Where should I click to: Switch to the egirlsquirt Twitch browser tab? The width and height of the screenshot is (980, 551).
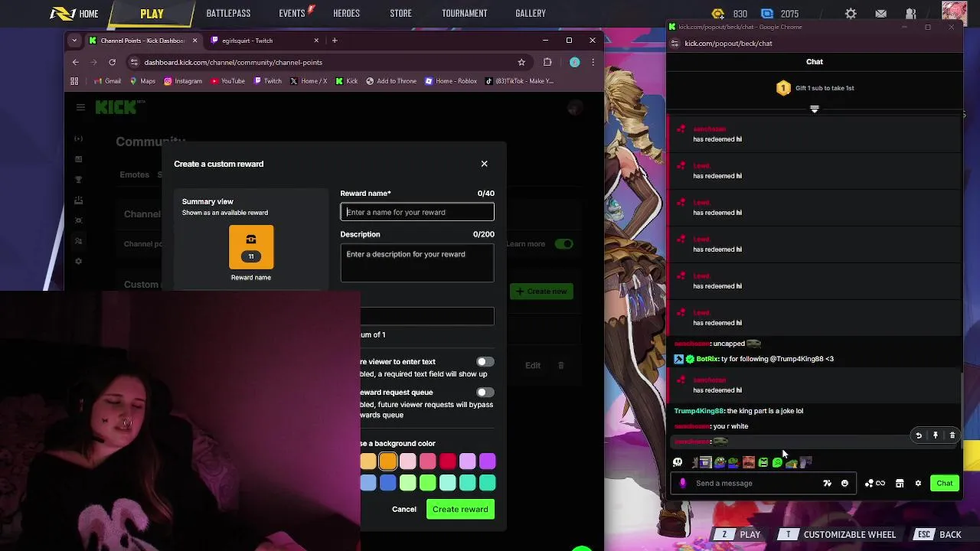(263, 41)
